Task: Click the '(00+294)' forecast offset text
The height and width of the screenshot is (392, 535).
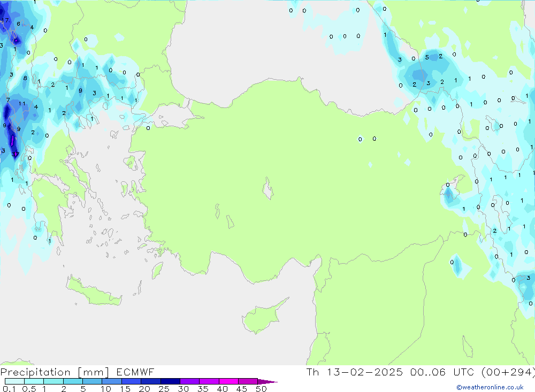Action: (508, 372)
